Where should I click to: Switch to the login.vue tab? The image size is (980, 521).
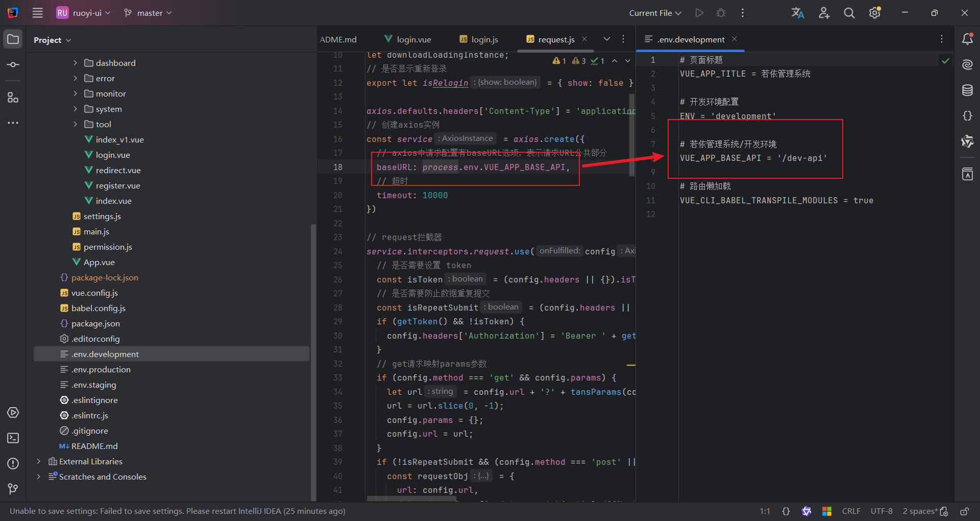[x=408, y=39]
